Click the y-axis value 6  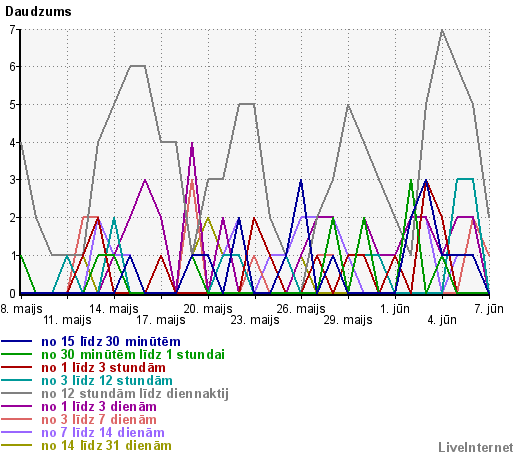point(12,67)
